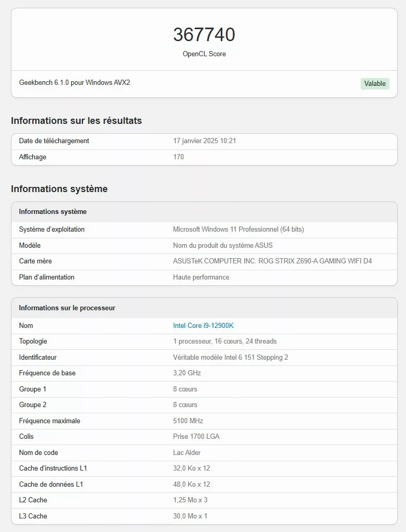Click the Modèle row label
The height and width of the screenshot is (532, 406).
pyautogui.click(x=30, y=245)
